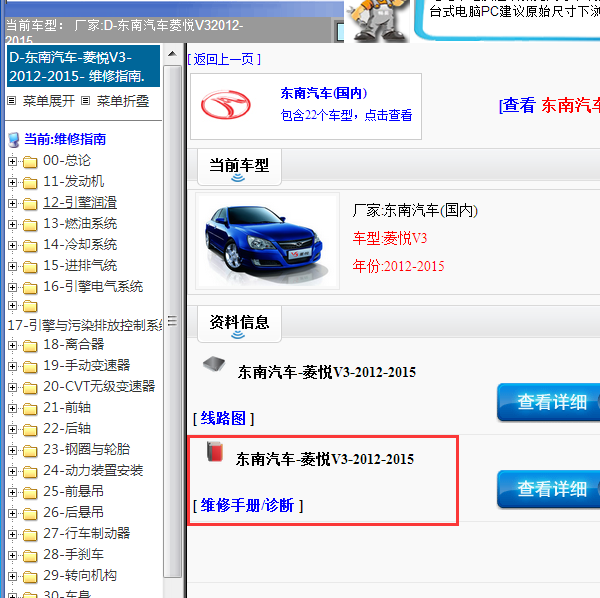
Task: Click the 当前:维修指南 heading
Action: pyautogui.click(x=65, y=139)
